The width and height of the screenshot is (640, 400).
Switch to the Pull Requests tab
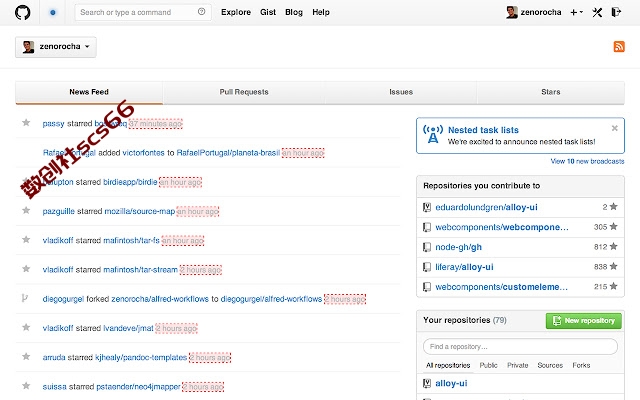(244, 92)
